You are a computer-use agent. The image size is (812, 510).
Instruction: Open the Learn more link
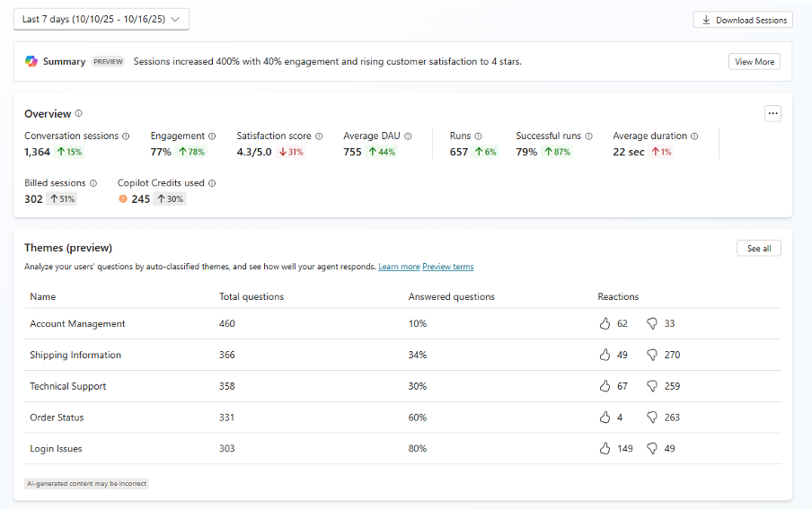pos(399,267)
